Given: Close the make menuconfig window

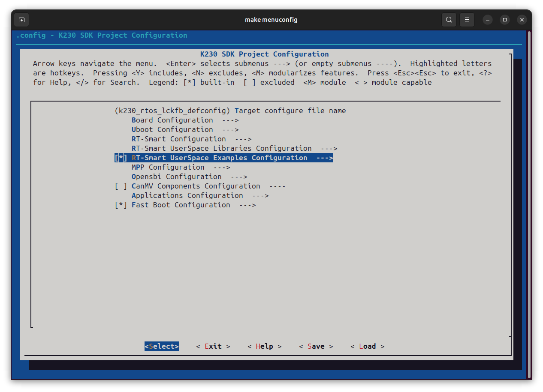Looking at the screenshot, I should [522, 20].
